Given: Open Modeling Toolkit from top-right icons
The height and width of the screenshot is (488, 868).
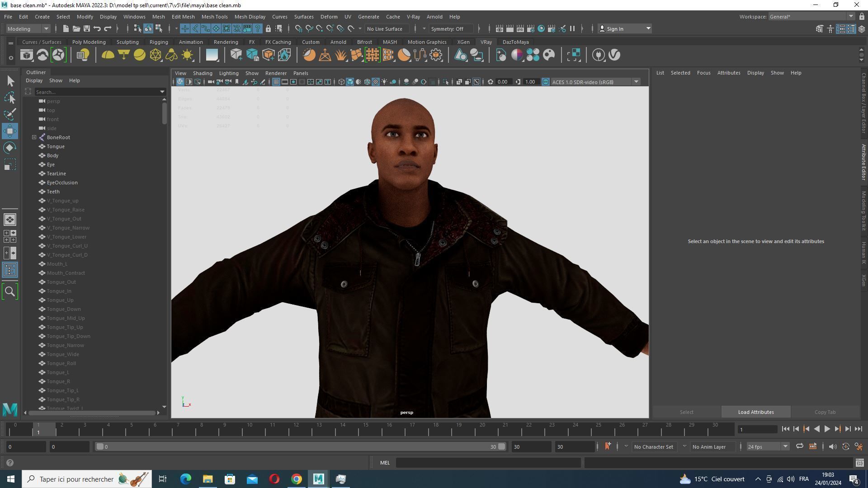Looking at the screenshot, I should pos(820,29).
